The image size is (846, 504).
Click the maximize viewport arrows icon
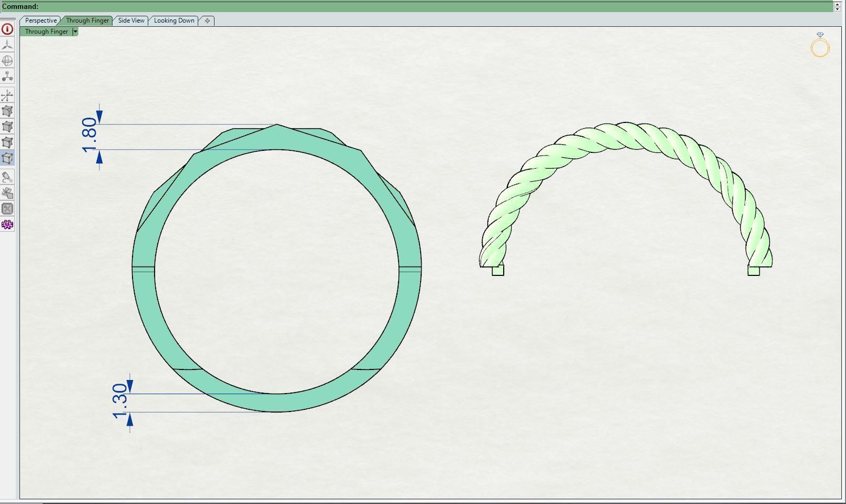(x=7, y=209)
